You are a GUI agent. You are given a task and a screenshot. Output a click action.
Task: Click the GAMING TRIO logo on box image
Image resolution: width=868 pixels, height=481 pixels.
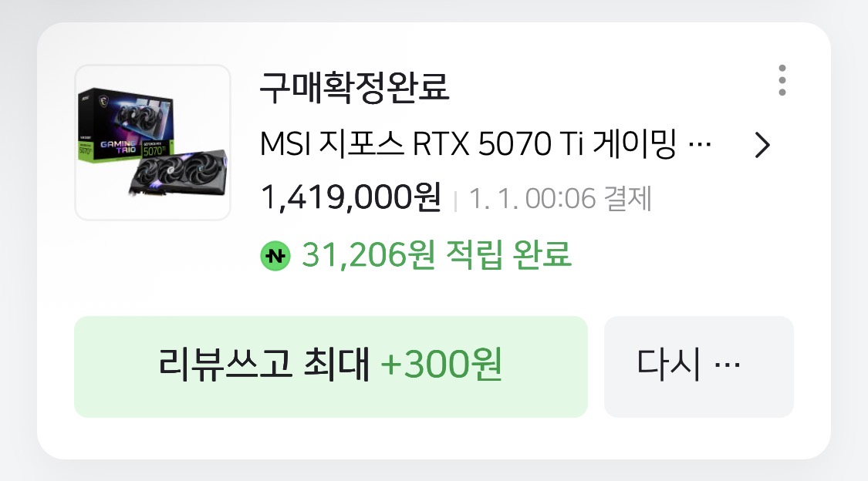(117, 146)
